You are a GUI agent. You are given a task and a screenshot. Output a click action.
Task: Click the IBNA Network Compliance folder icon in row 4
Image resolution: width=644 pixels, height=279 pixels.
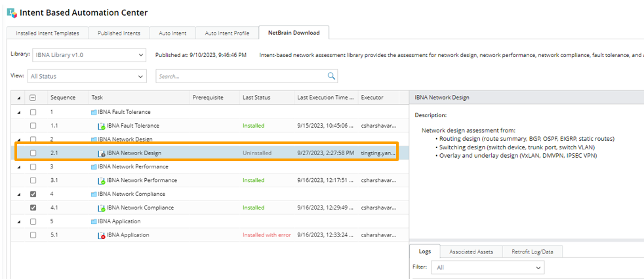pos(94,194)
